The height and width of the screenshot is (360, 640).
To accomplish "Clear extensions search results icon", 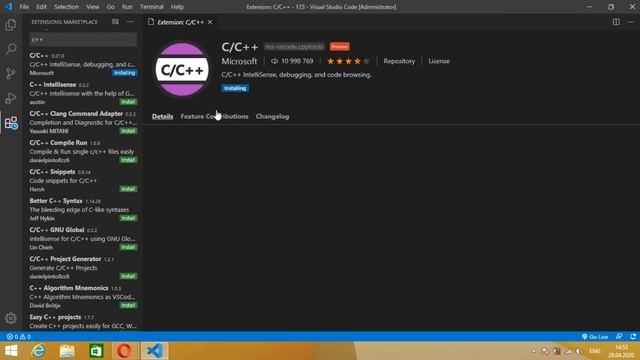I will 116,22.
